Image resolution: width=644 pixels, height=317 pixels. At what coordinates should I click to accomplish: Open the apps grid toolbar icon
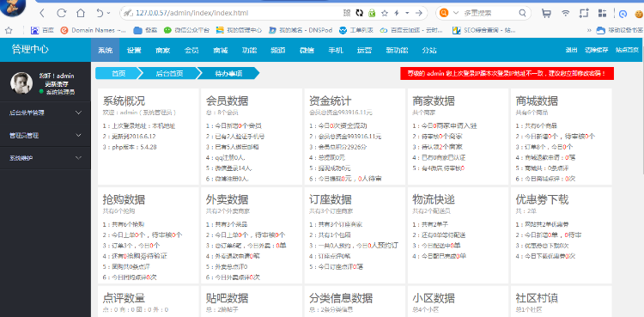click(x=602, y=13)
